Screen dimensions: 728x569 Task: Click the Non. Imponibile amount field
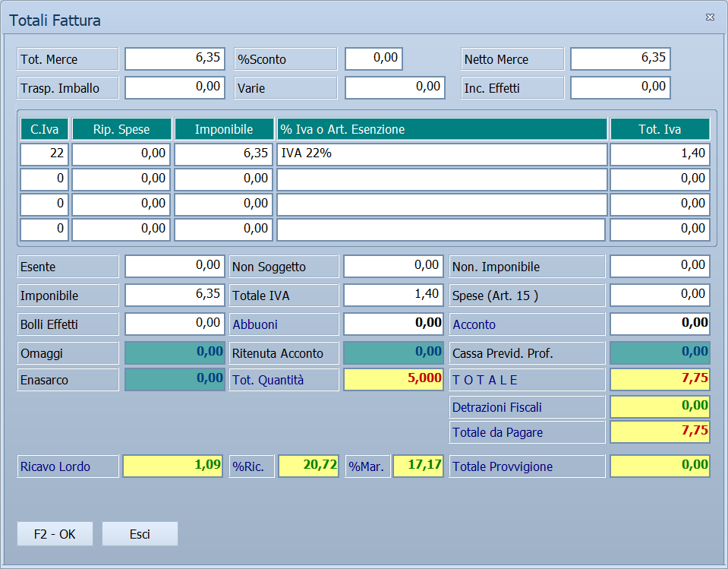(x=660, y=266)
